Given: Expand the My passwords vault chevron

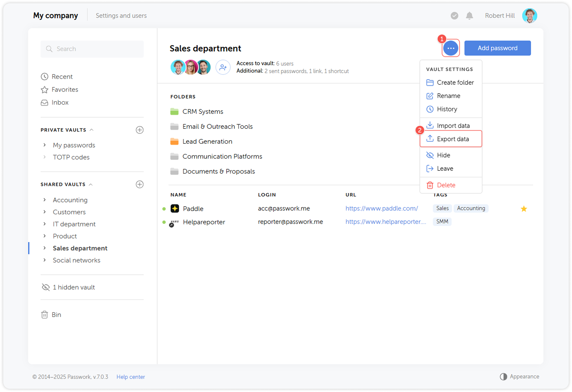Looking at the screenshot, I should (45, 145).
